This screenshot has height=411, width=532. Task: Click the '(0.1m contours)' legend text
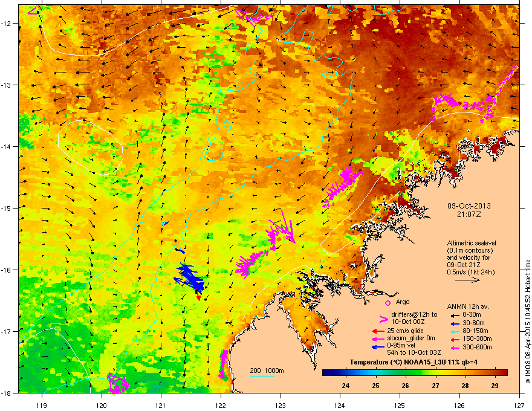[470, 251]
